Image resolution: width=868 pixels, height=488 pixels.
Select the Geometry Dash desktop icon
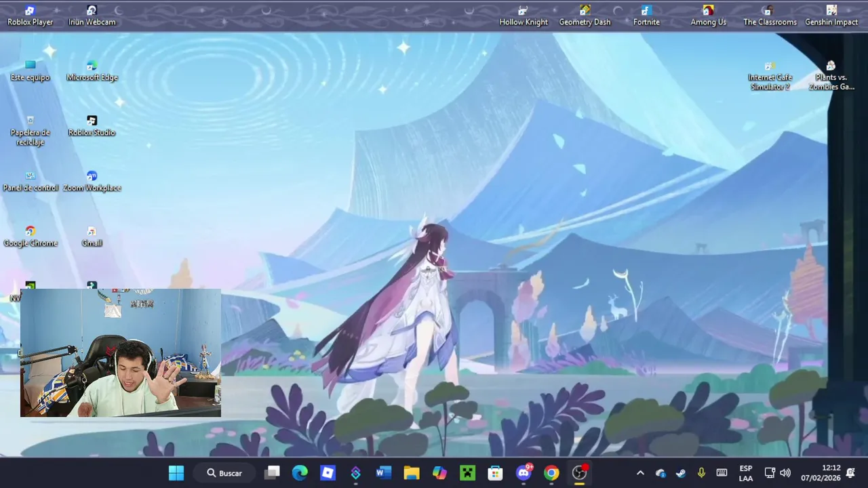coord(585,16)
